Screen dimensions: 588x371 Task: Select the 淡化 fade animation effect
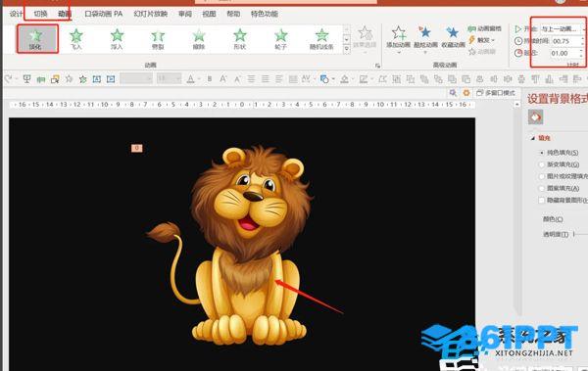37,39
